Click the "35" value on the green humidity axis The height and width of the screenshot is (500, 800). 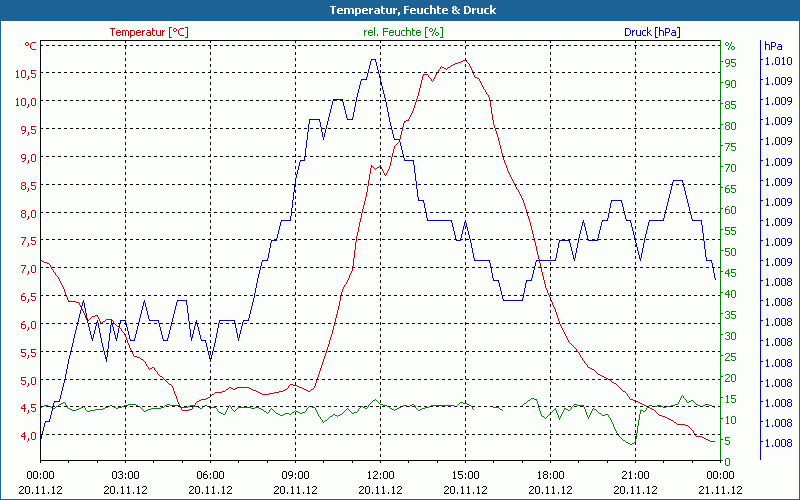731,315
